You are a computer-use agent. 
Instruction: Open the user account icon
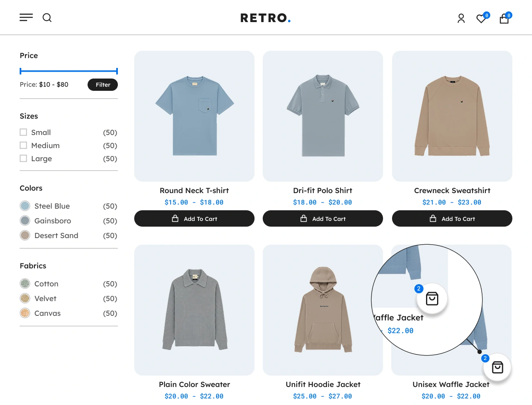[461, 18]
